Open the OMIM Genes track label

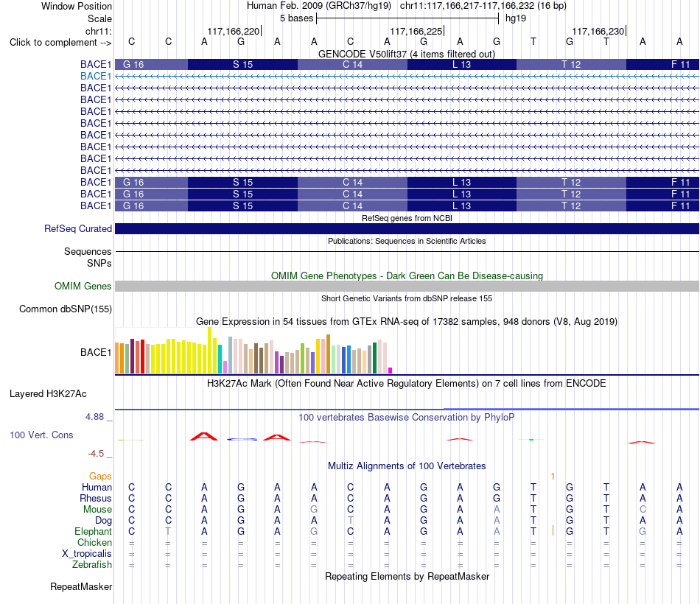coord(83,286)
